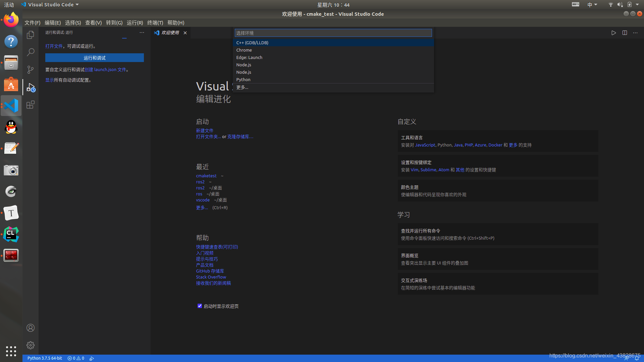Open the Source Control view
The width and height of the screenshot is (644, 362).
[31, 70]
